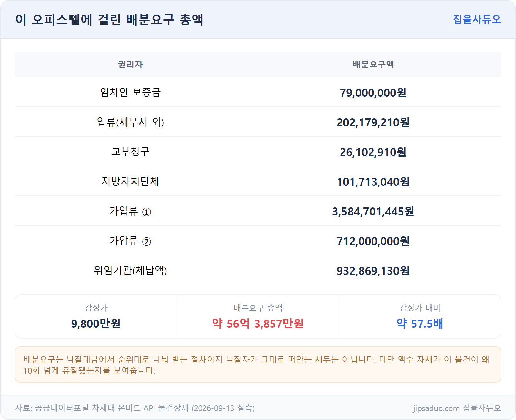This screenshot has width=516, height=420.
Task: Click the amount 26,102,910원
Action: click(373, 152)
